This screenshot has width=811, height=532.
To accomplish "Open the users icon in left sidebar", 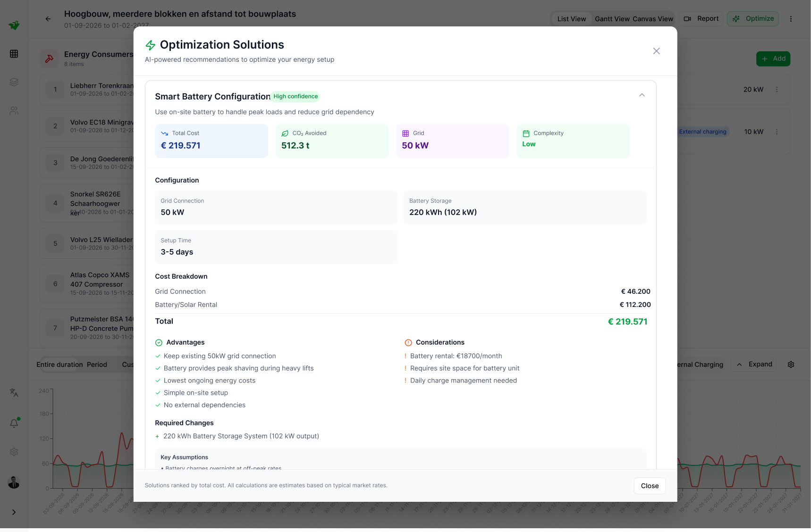I will 14,110.
